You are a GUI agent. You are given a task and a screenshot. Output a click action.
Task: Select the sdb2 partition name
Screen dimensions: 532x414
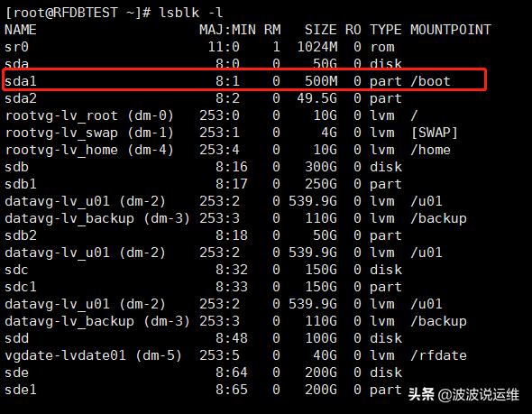(21, 235)
